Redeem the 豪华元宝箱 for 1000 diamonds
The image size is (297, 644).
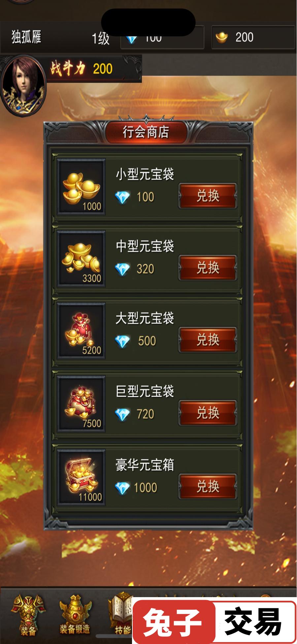coord(208,487)
